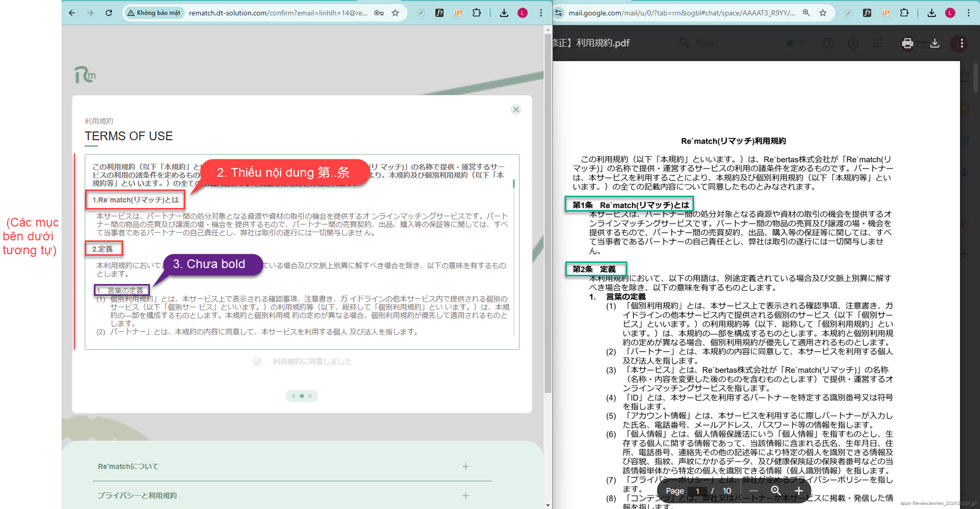
Task: Reload the rematch.dt-solution.com page
Action: [x=109, y=13]
